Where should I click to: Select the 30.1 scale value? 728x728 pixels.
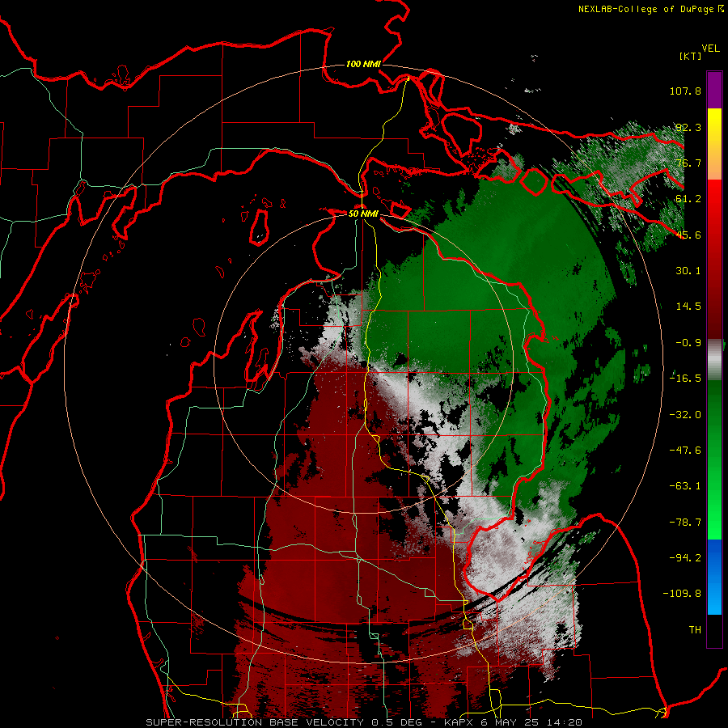(688, 271)
